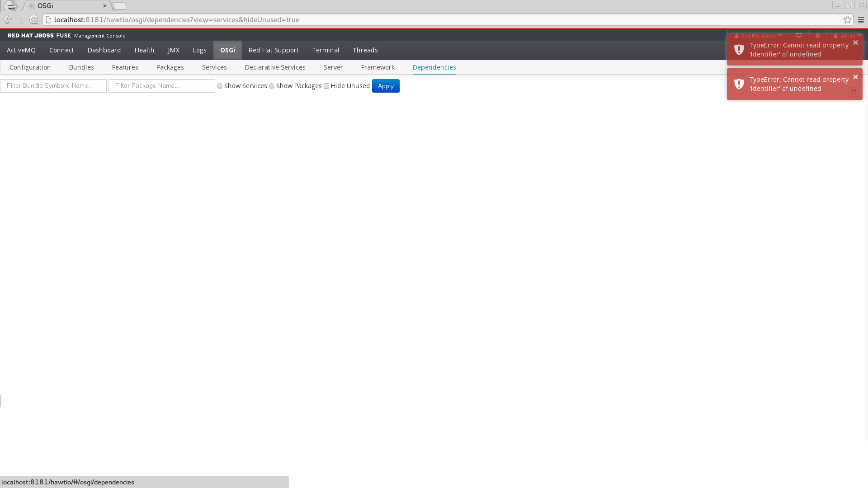Viewport: 868px width, 488px height.
Task: Click the monitor icon in the header
Action: [x=799, y=35]
